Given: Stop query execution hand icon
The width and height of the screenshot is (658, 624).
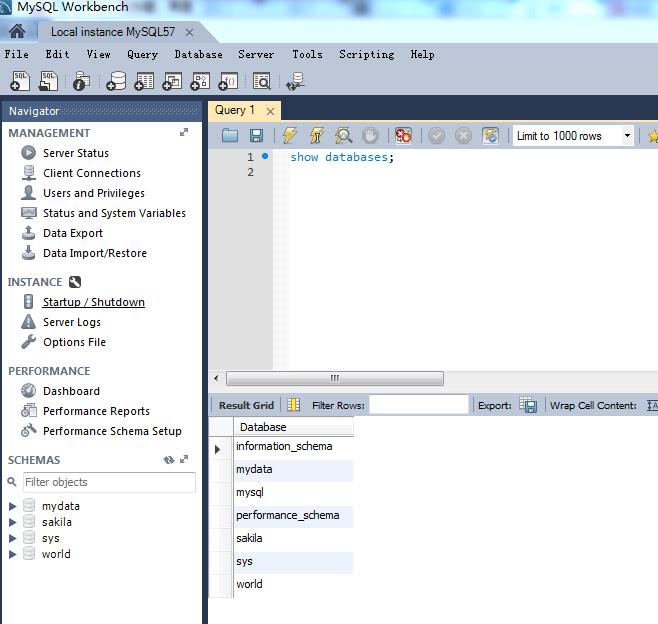Looking at the screenshot, I should (370, 136).
